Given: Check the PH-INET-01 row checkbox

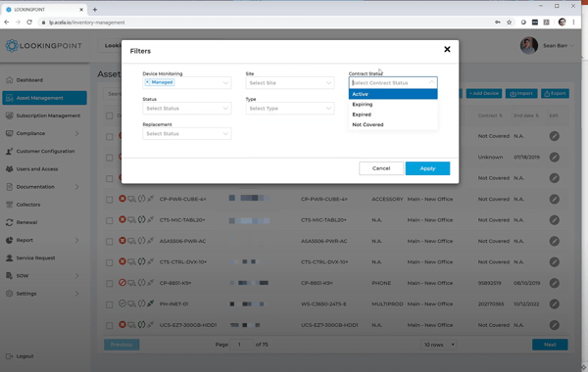Looking at the screenshot, I should 109,304.
